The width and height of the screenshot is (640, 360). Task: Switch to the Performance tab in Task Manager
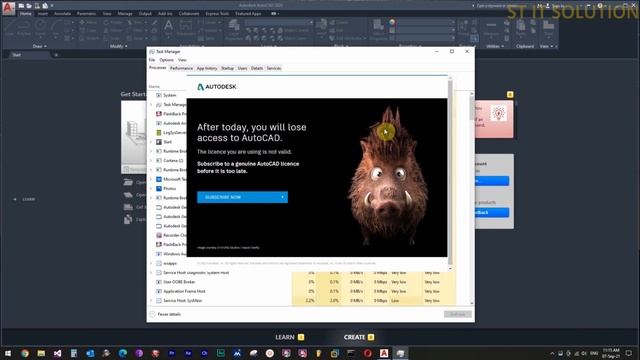(181, 68)
